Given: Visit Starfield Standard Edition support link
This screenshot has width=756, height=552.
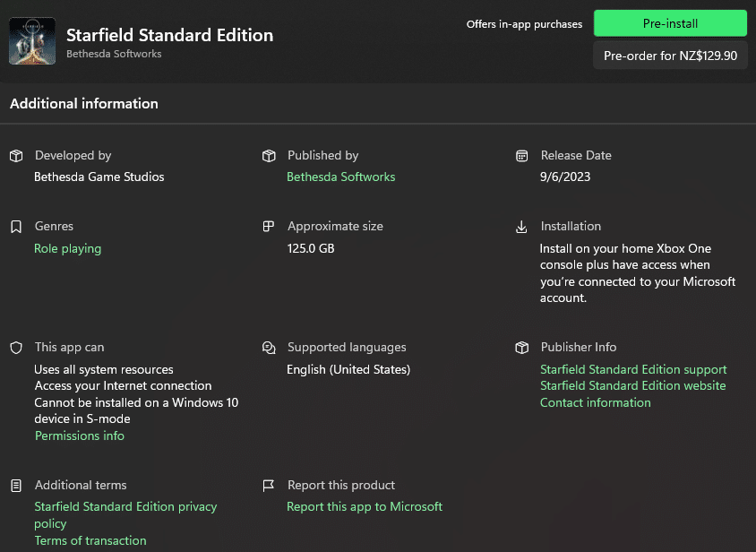Looking at the screenshot, I should click(x=633, y=369).
